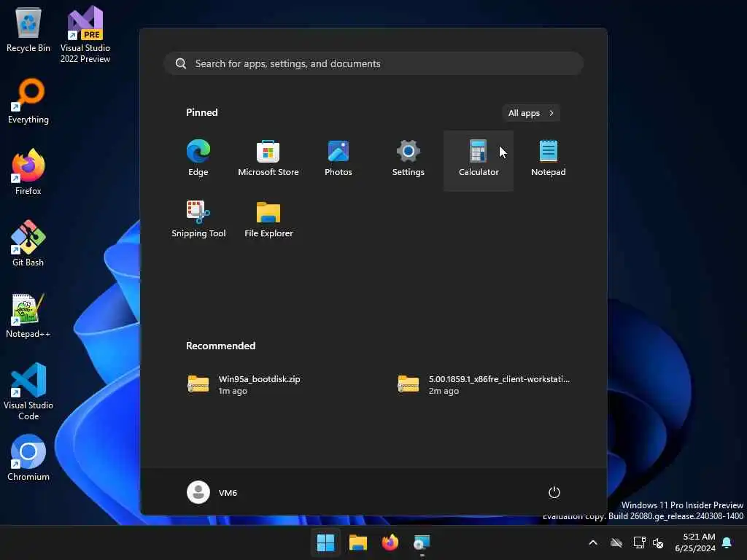Click the Recommended section heading
747x560 pixels.
coord(220,346)
